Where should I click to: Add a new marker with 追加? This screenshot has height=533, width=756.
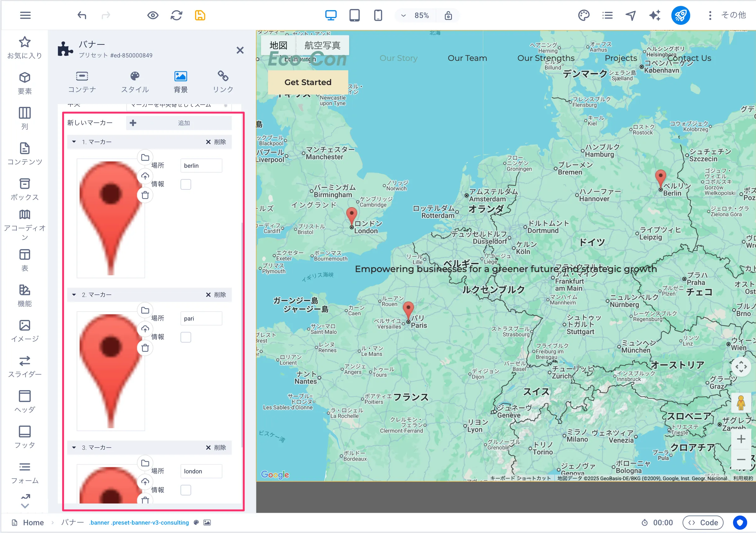click(179, 123)
